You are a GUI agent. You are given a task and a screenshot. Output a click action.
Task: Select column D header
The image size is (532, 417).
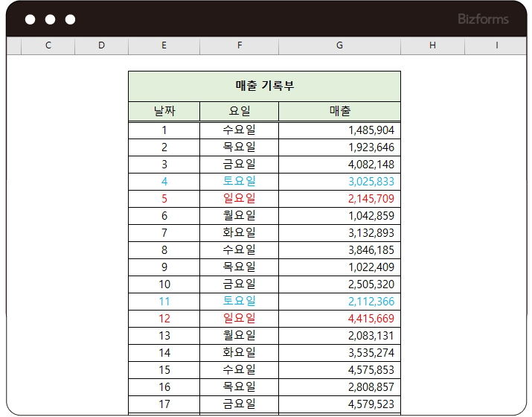pyautogui.click(x=101, y=45)
